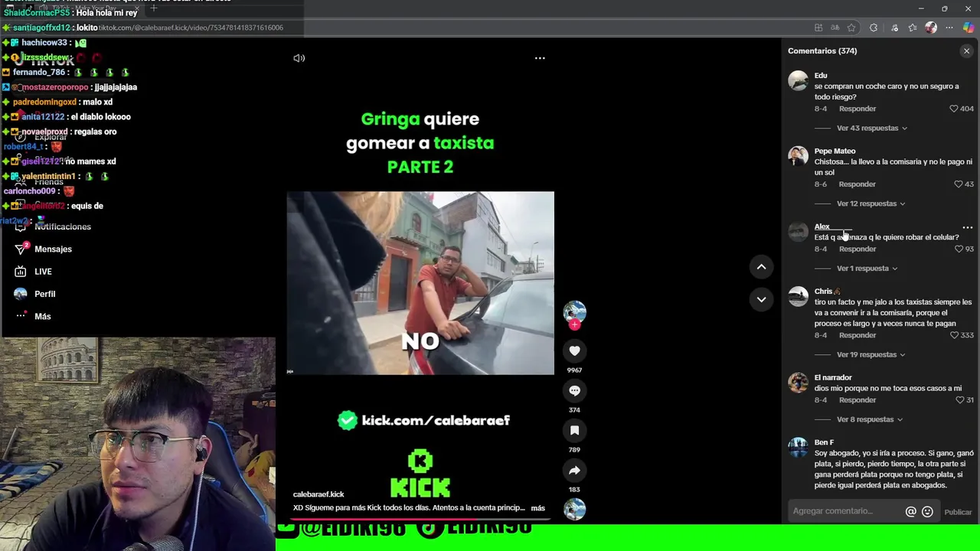The image size is (980, 551).
Task: Open more options on Alex's comment
Action: pos(967,227)
